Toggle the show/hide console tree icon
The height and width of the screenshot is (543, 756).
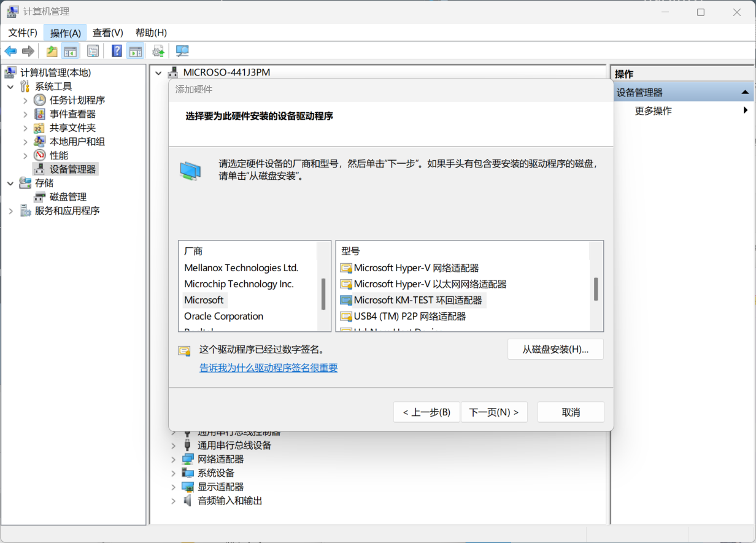[x=71, y=51]
